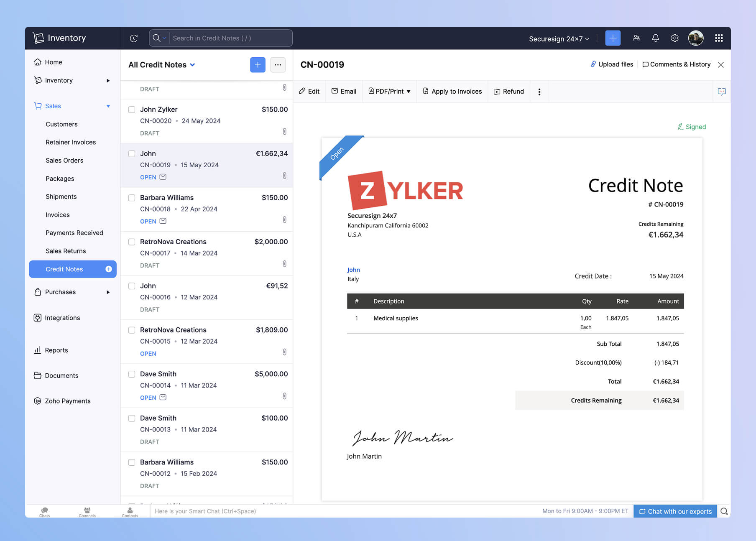Open Invoices in sidebar

58,215
